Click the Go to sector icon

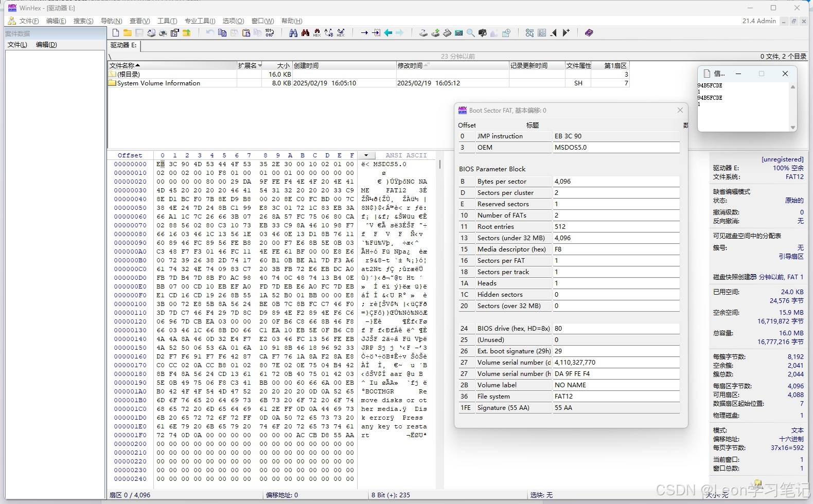click(x=376, y=33)
